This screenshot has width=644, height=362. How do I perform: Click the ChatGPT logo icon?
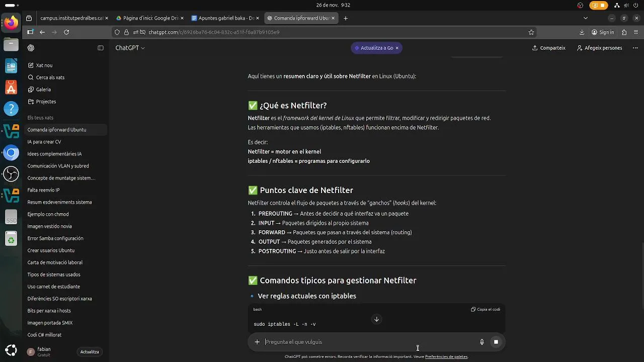click(31, 48)
